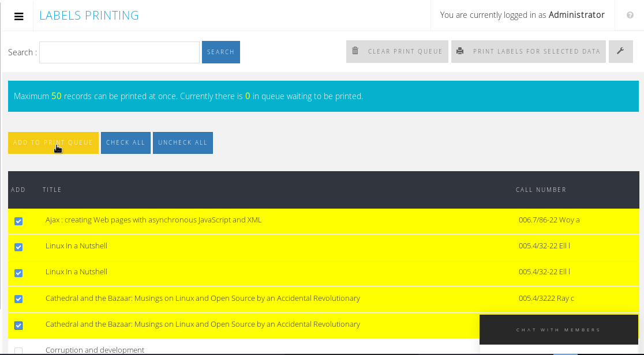Screen dimensions: 644x355
Task: Click the blue Search button
Action: (220, 52)
